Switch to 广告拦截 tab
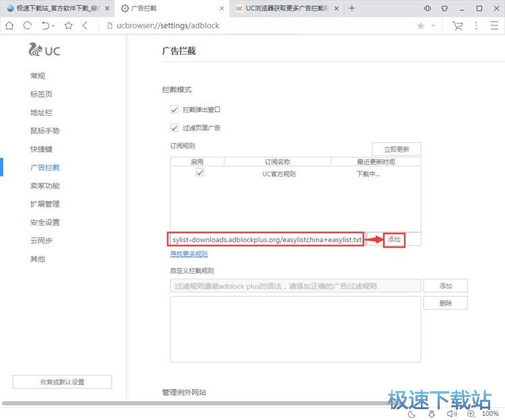The image size is (505, 420). coord(172,8)
